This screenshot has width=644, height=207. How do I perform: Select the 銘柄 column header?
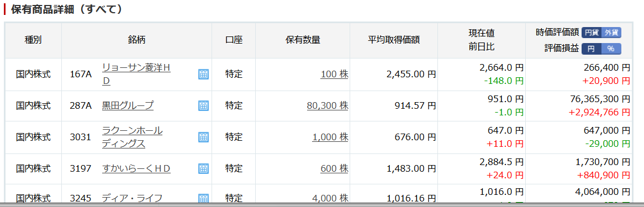(x=137, y=40)
